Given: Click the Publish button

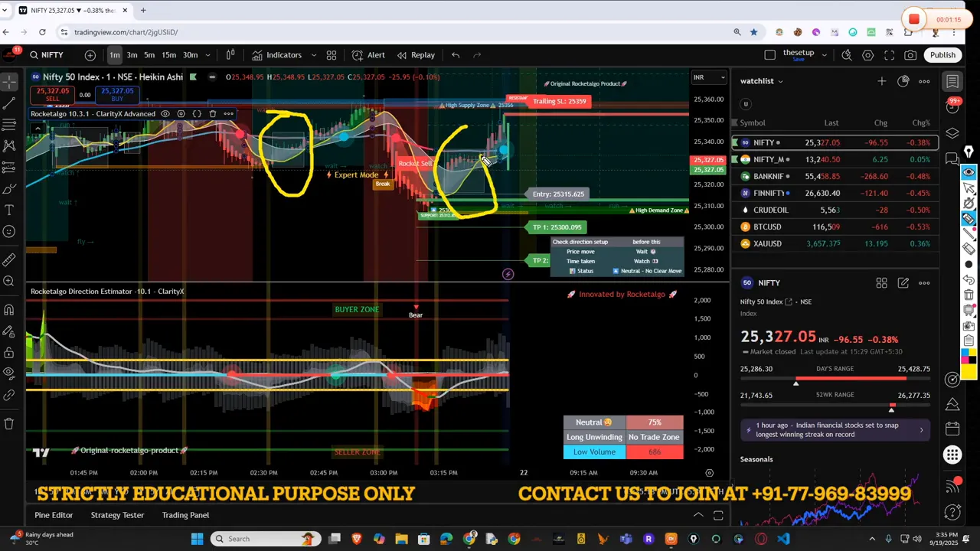Looking at the screenshot, I should (x=942, y=55).
